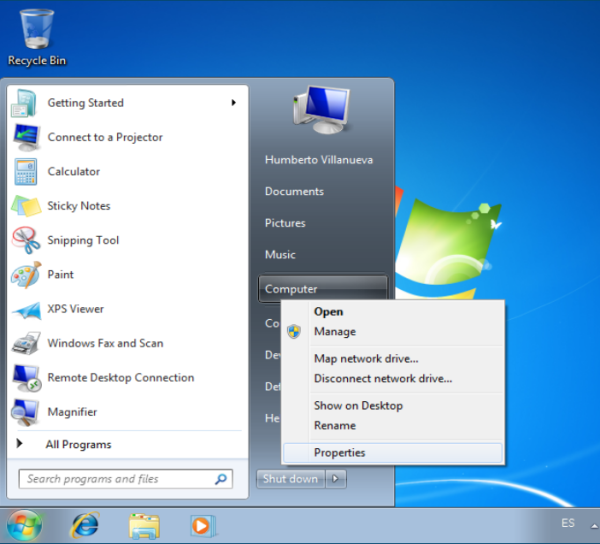Click the user account computer picture

point(321,109)
